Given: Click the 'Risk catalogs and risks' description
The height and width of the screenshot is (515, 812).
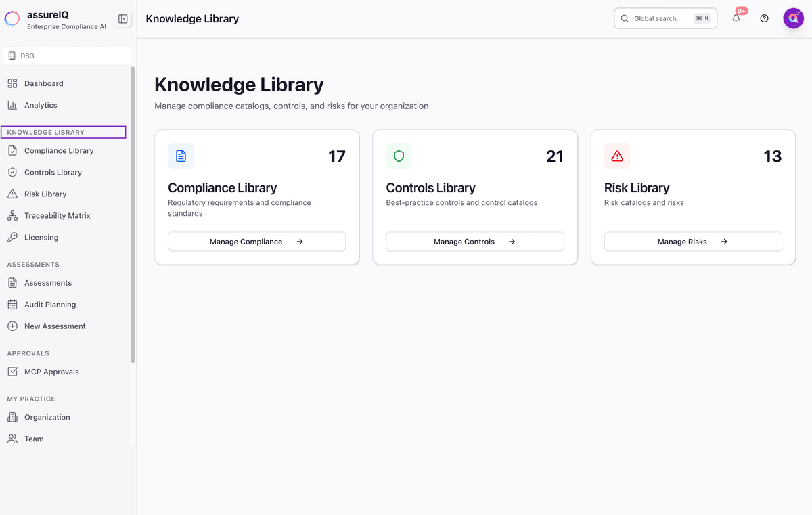Looking at the screenshot, I should tap(644, 202).
